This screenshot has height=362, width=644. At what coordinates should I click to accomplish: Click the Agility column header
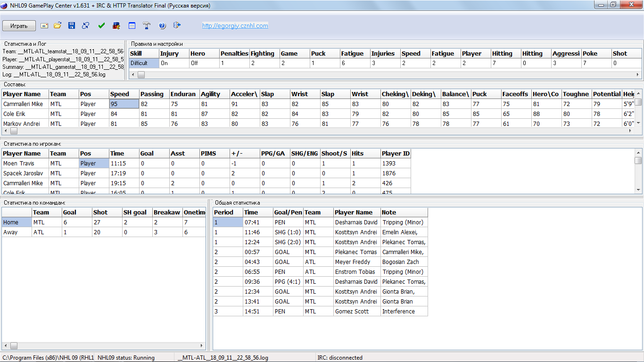[x=215, y=94]
